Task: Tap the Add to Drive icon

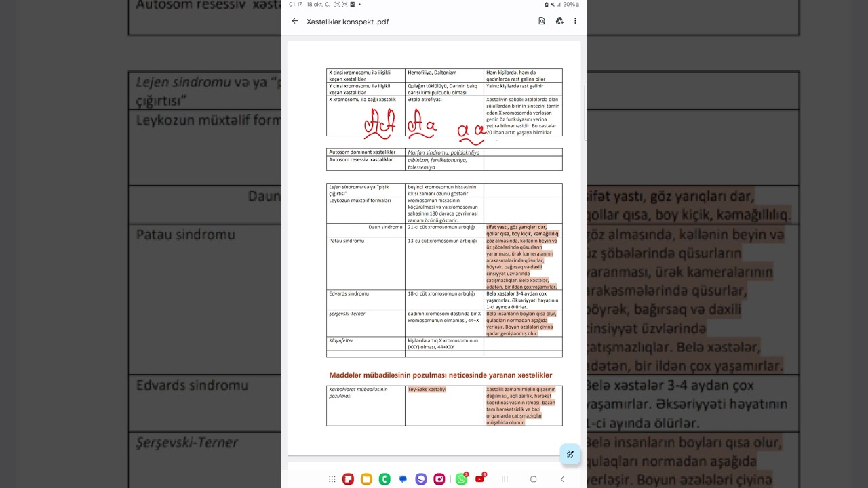Action: coord(559,21)
